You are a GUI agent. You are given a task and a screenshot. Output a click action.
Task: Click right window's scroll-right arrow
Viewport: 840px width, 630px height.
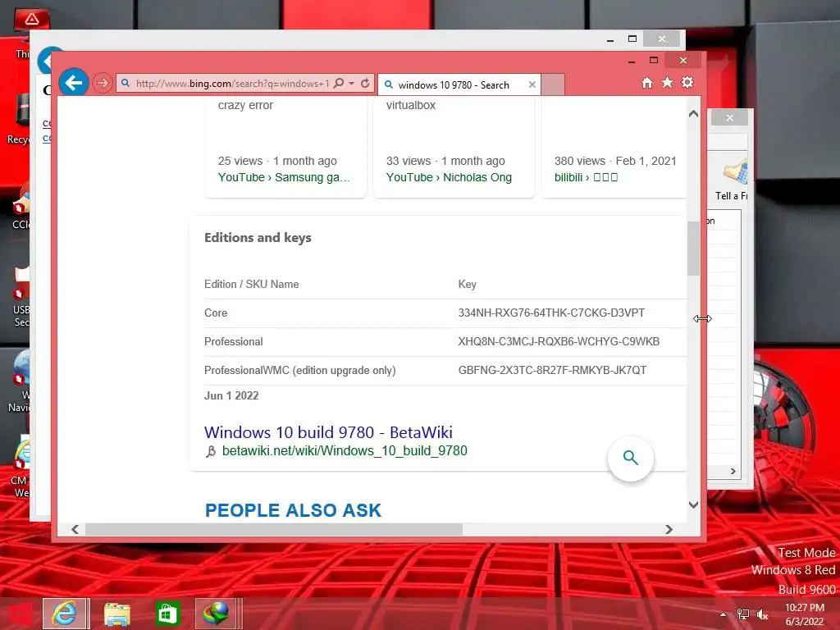[733, 472]
